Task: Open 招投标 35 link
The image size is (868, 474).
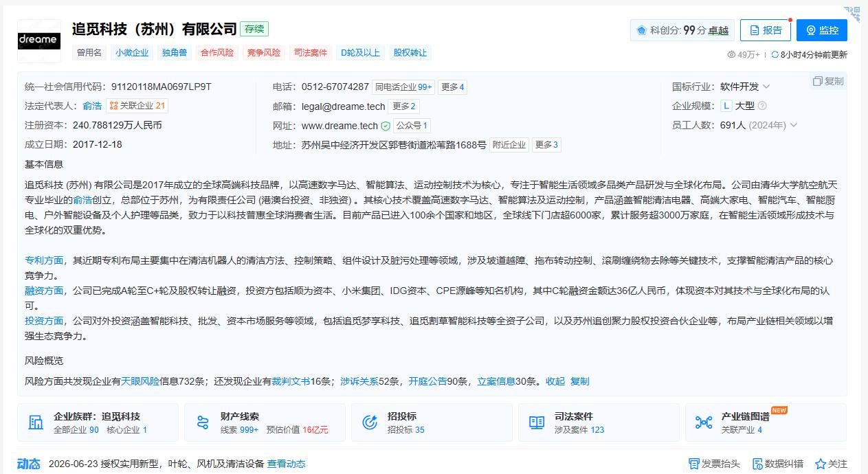Action: click(406, 429)
